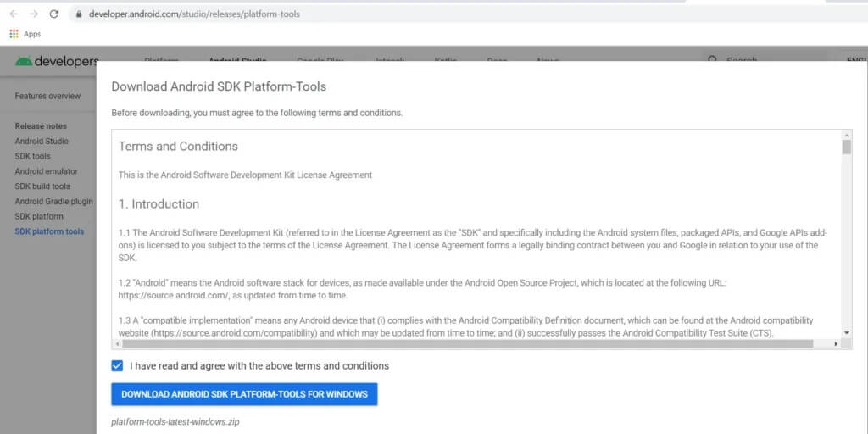The image size is (868, 434).
Task: Select SDK build tools in sidebar
Action: (42, 186)
